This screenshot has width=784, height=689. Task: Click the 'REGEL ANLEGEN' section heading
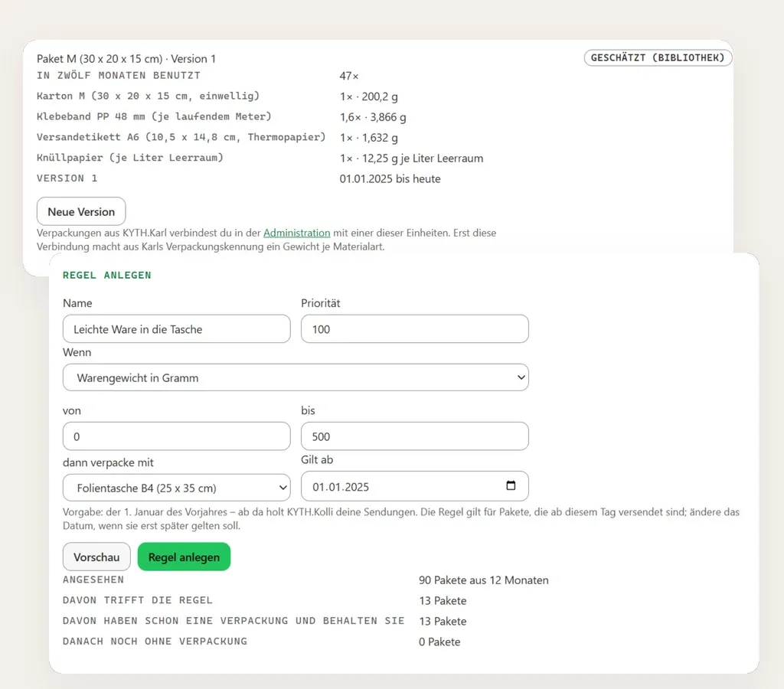coord(107,275)
